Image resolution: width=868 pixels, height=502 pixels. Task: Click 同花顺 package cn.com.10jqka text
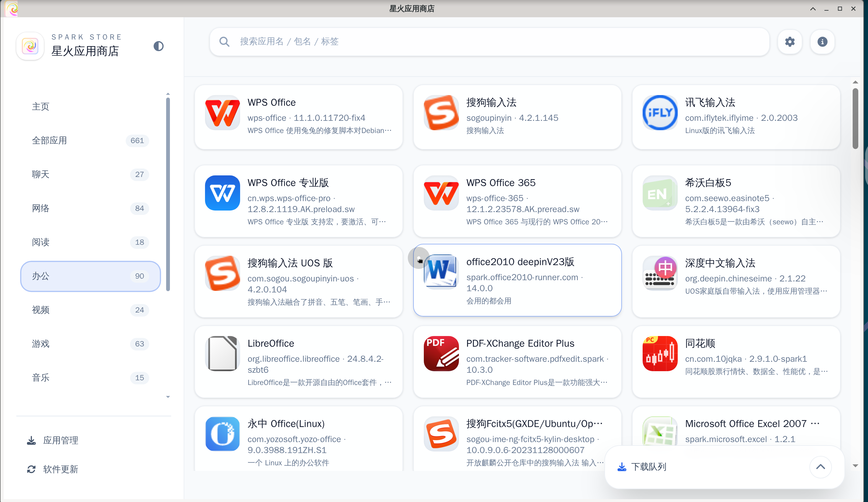pyautogui.click(x=713, y=359)
